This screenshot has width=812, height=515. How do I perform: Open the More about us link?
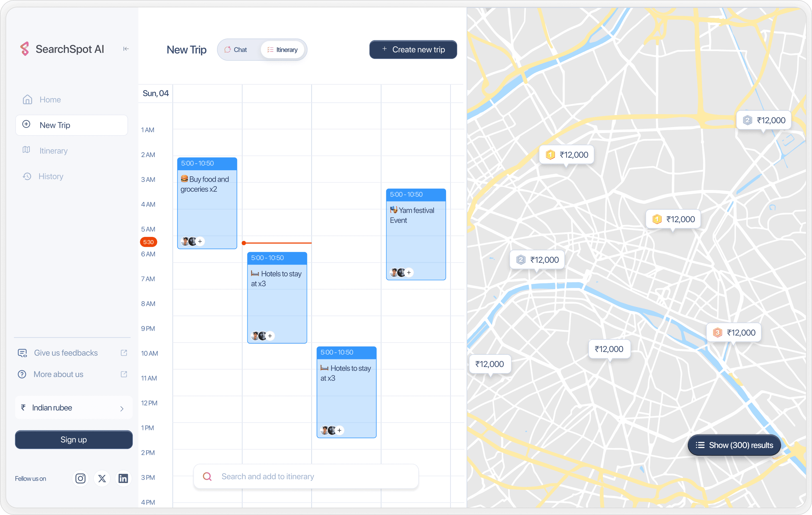(x=58, y=374)
